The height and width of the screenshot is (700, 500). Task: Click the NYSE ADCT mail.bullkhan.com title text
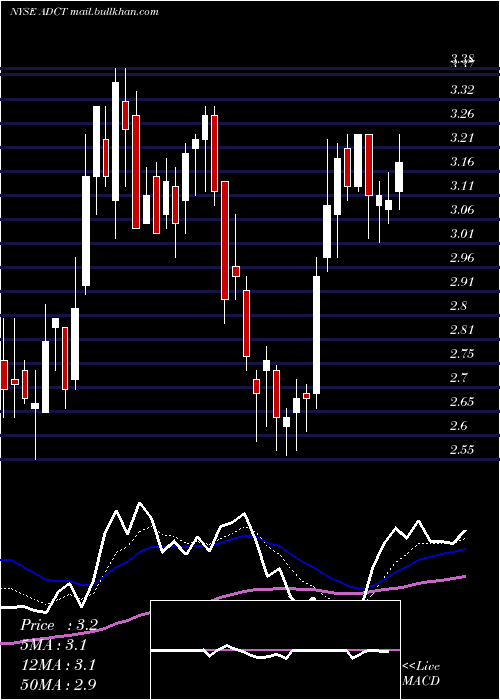(x=84, y=11)
